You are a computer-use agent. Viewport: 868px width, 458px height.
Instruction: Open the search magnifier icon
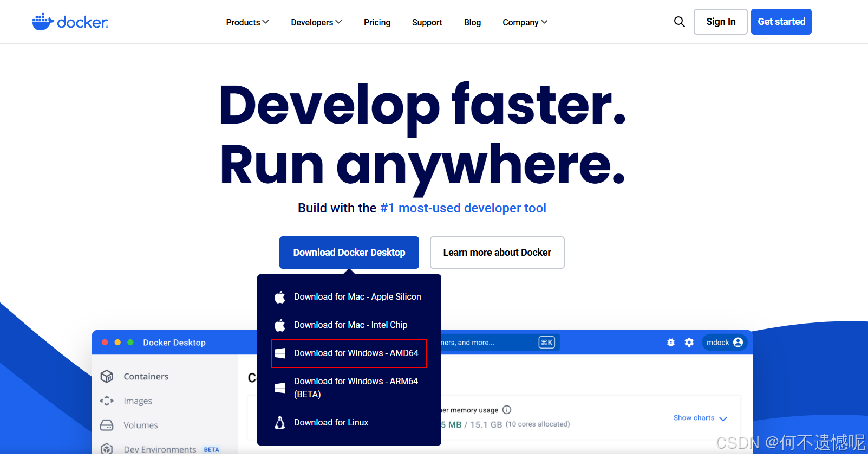(x=679, y=22)
